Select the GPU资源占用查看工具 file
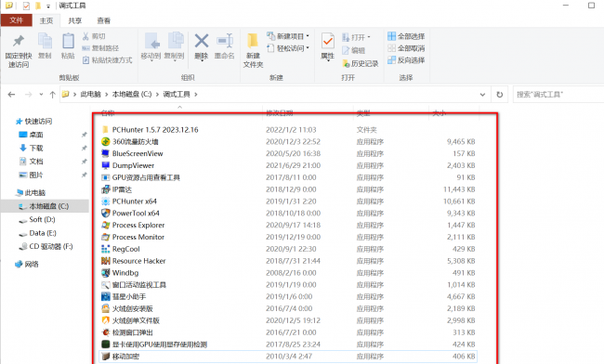This screenshot has width=604, height=364. (x=141, y=177)
